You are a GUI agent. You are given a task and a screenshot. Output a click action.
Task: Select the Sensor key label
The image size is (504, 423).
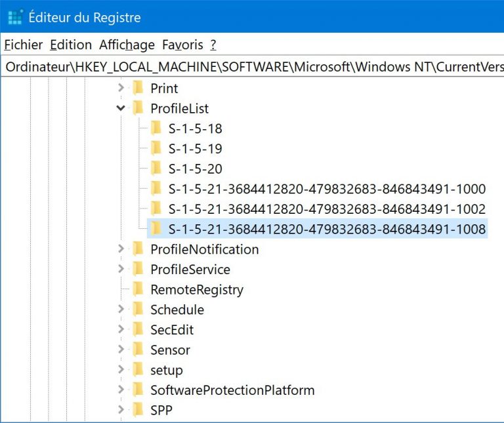point(170,350)
